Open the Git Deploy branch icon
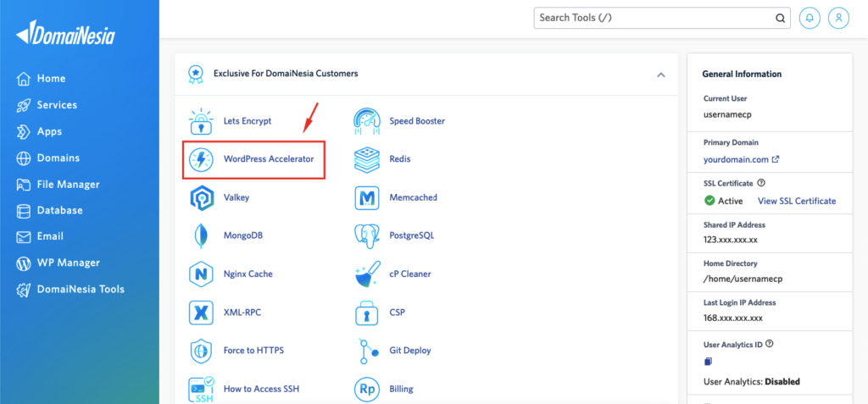Viewport: 868px width, 404px height. [368, 351]
